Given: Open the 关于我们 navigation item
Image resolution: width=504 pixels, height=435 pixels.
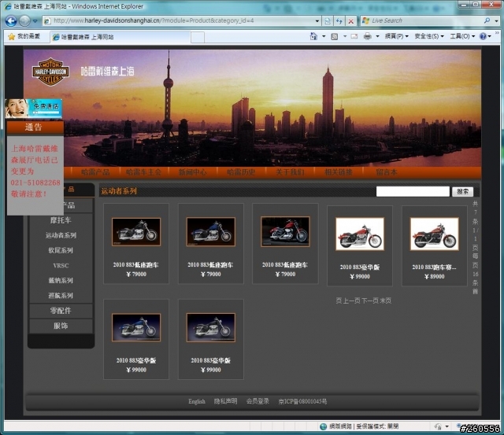Looking at the screenshot, I should pyautogui.click(x=290, y=172).
